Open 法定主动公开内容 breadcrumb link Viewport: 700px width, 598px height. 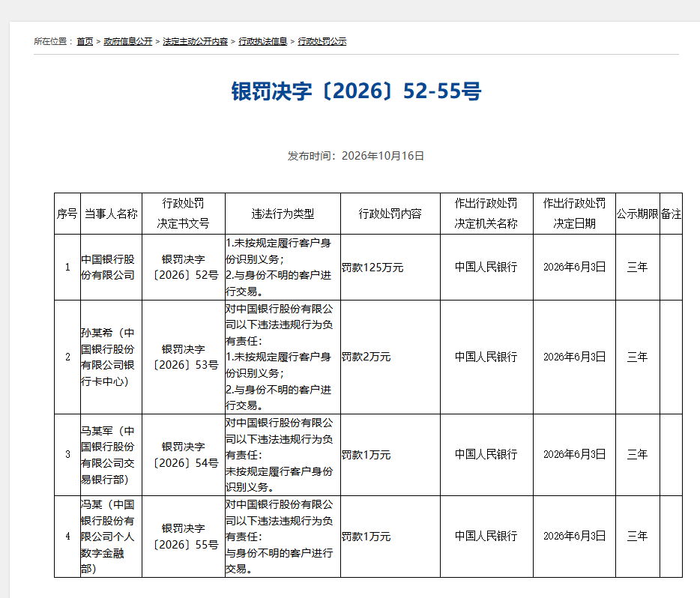[195, 41]
